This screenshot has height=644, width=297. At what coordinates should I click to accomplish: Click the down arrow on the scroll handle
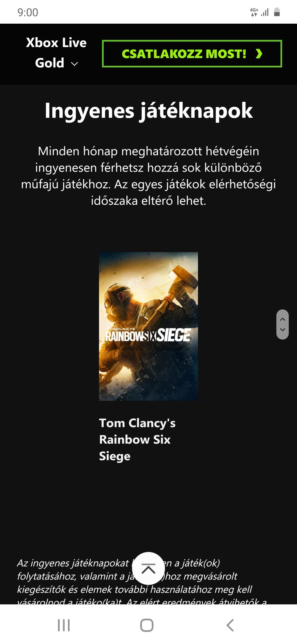283,330
